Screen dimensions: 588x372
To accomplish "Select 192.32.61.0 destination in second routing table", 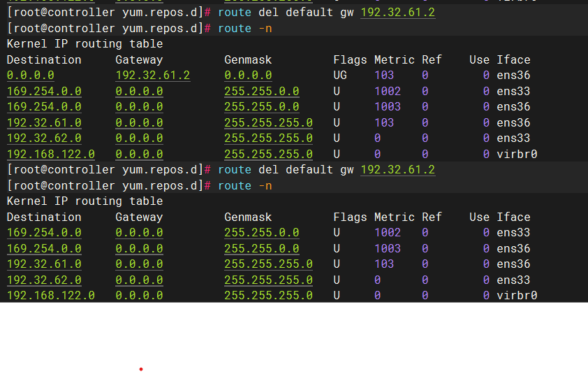I will (44, 264).
